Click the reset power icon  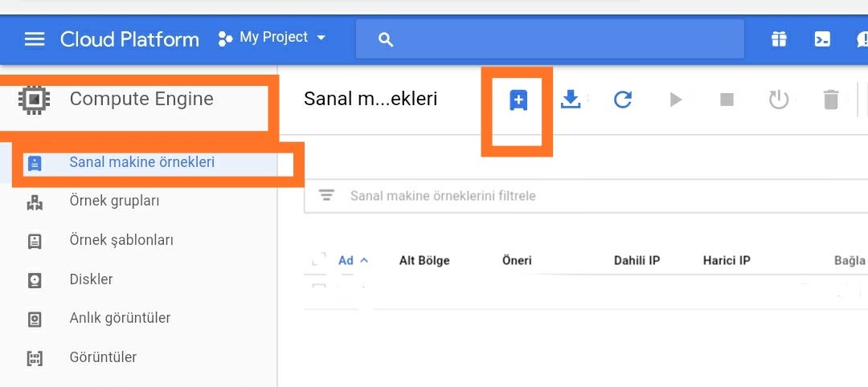(x=778, y=100)
